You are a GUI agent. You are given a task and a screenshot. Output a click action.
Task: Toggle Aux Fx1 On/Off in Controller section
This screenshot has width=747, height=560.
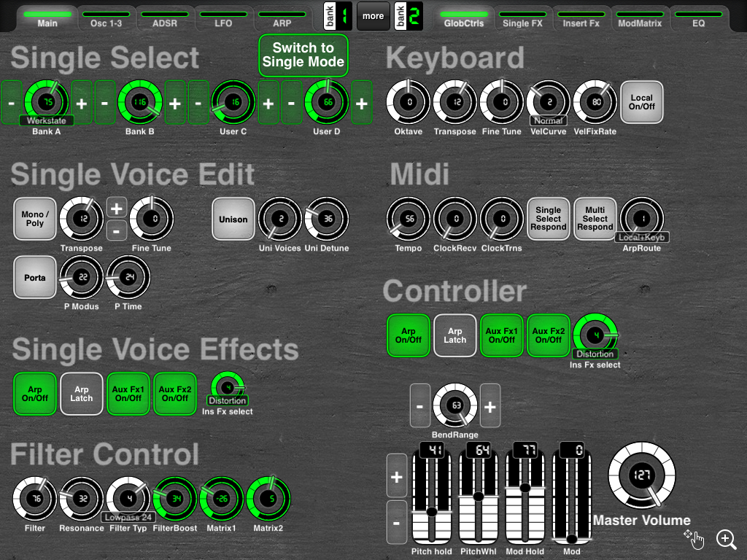[x=502, y=335]
